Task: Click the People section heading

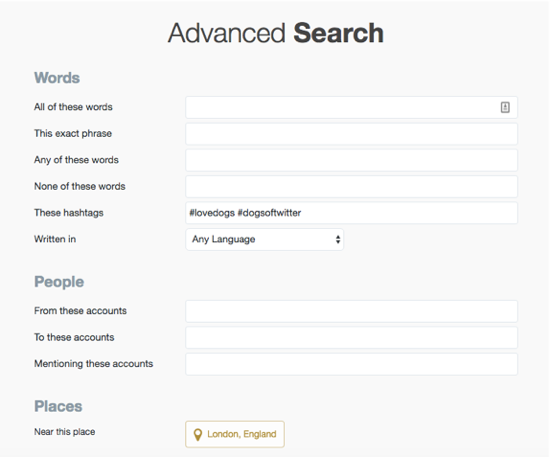Action: [x=59, y=282]
